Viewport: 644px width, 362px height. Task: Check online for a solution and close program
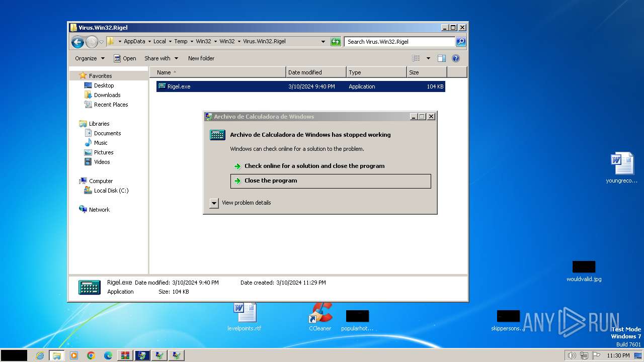tap(331, 166)
